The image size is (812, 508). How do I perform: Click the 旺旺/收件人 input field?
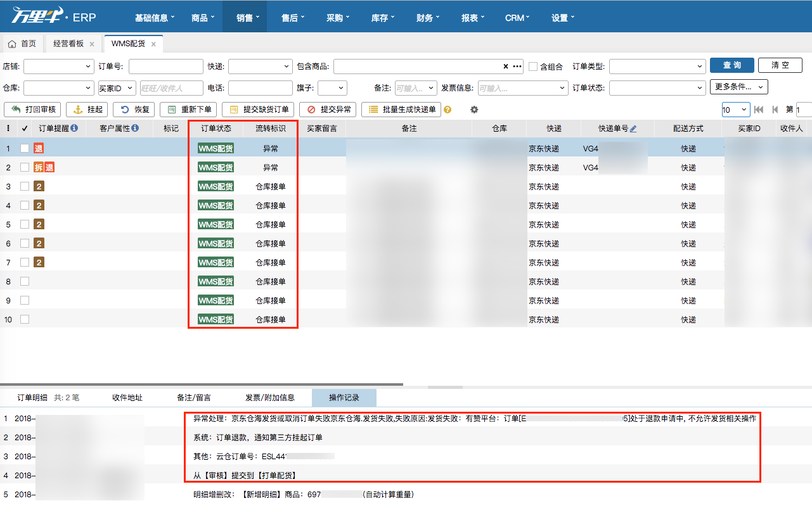(171, 88)
